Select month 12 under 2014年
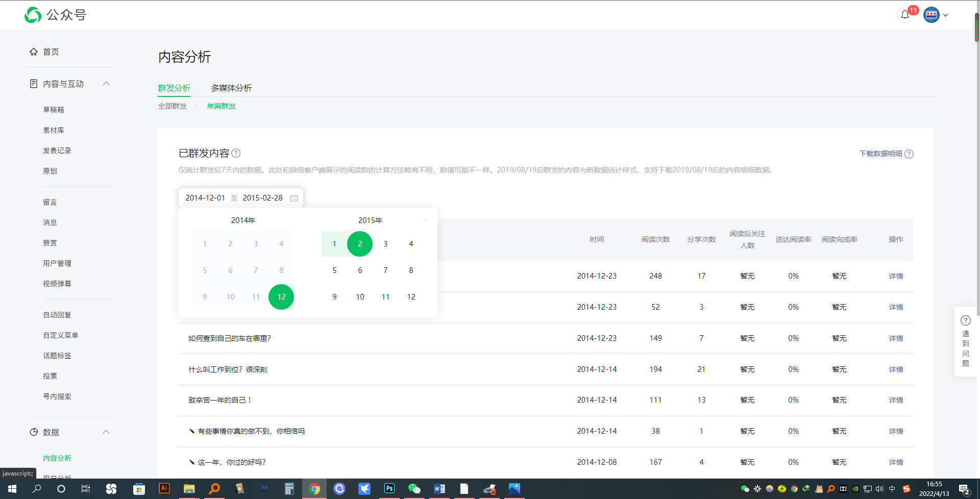 (x=281, y=297)
